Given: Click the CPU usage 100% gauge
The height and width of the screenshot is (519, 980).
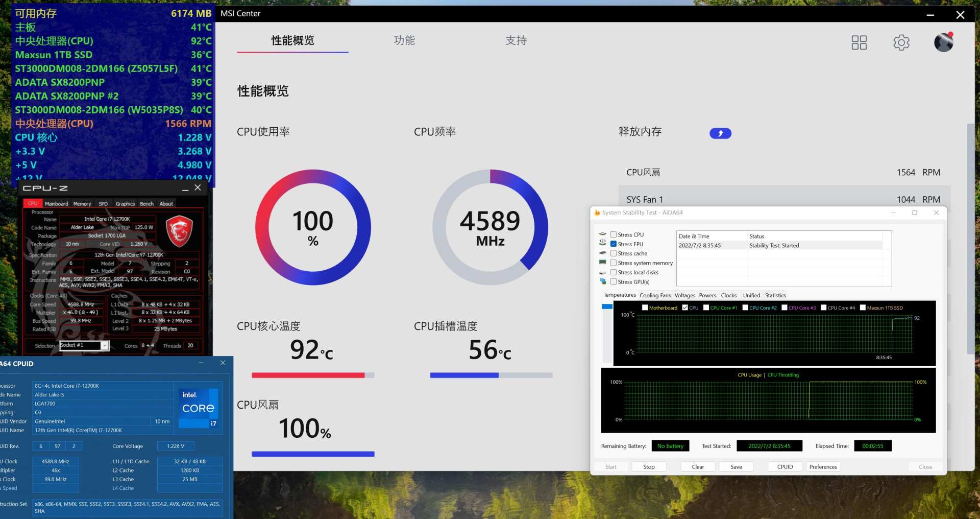Looking at the screenshot, I should click(x=313, y=227).
